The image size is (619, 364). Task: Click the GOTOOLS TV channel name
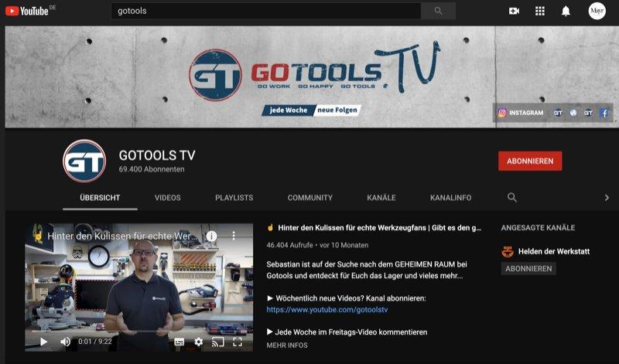point(157,155)
